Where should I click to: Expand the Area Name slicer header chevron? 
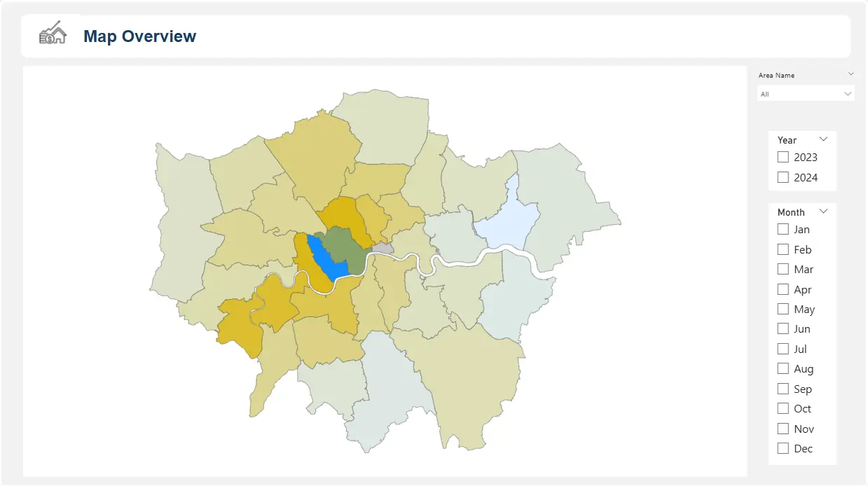point(850,74)
